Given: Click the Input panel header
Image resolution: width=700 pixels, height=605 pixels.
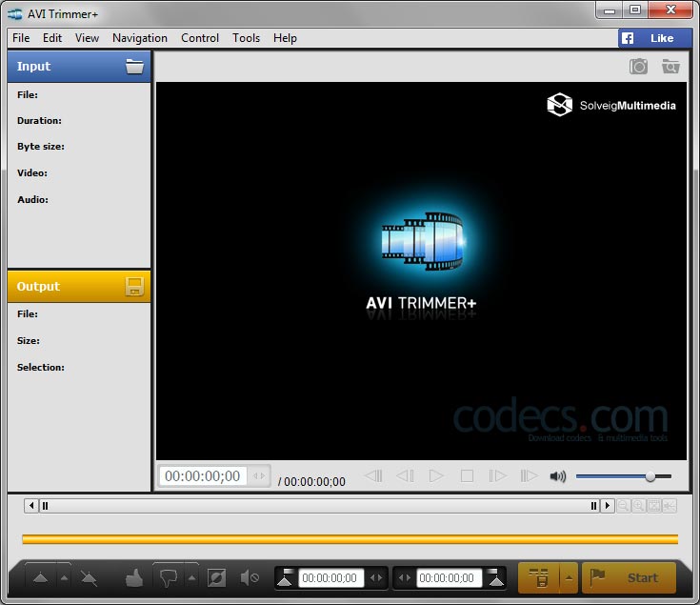Looking at the screenshot, I should click(79, 67).
